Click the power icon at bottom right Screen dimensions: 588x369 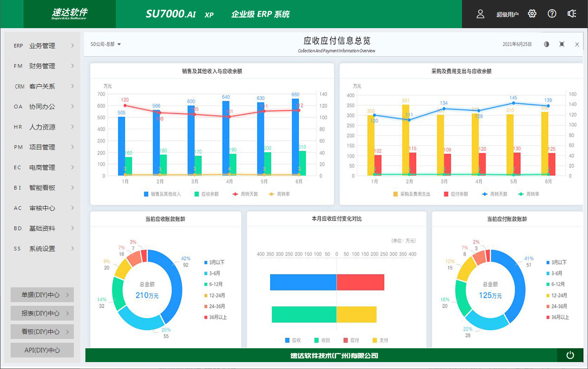pyautogui.click(x=570, y=355)
